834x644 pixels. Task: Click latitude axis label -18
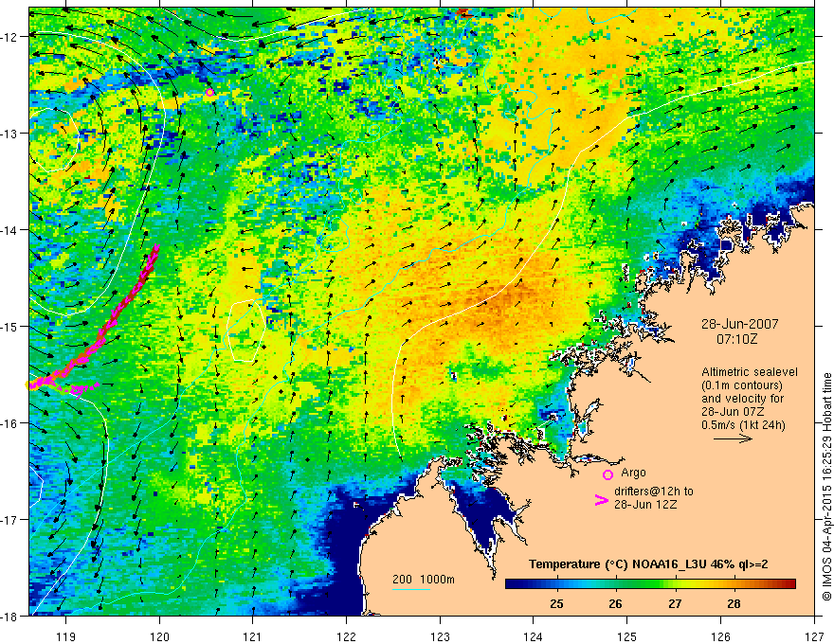tap(10, 616)
